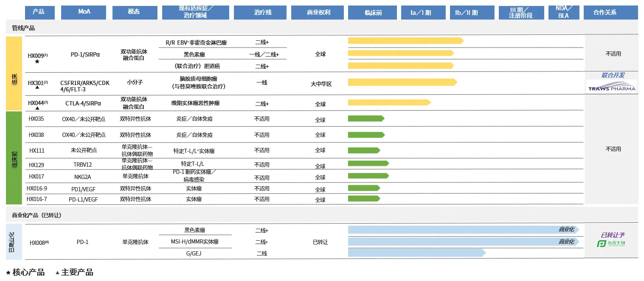
Task: Switch to the MoA column header
Action: tap(84, 12)
